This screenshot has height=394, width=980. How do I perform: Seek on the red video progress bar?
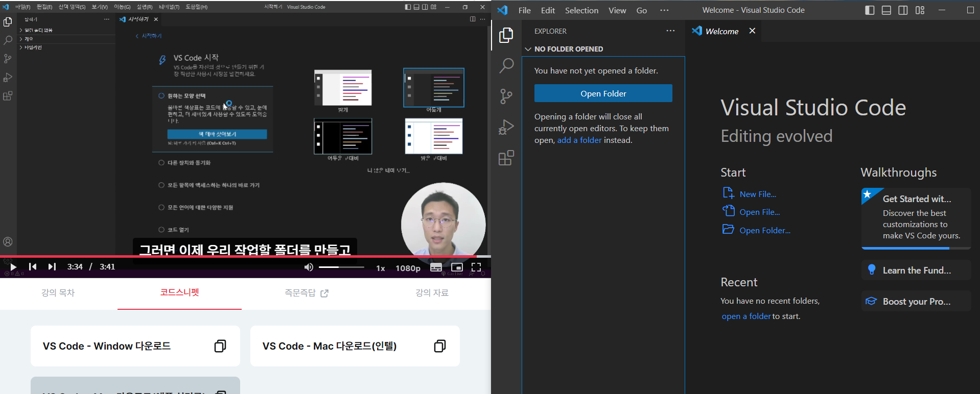pyautogui.click(x=245, y=256)
